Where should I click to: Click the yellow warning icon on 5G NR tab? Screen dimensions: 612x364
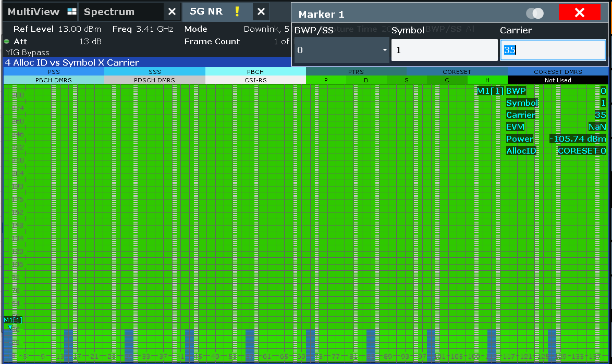[237, 11]
